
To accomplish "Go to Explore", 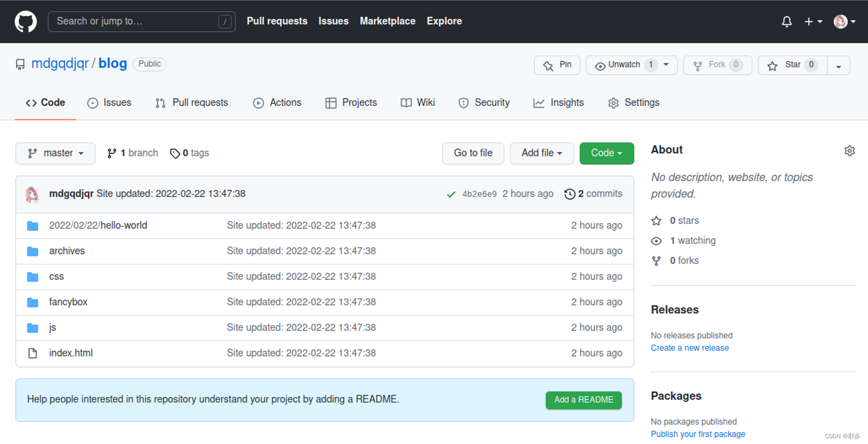I will pyautogui.click(x=444, y=21).
